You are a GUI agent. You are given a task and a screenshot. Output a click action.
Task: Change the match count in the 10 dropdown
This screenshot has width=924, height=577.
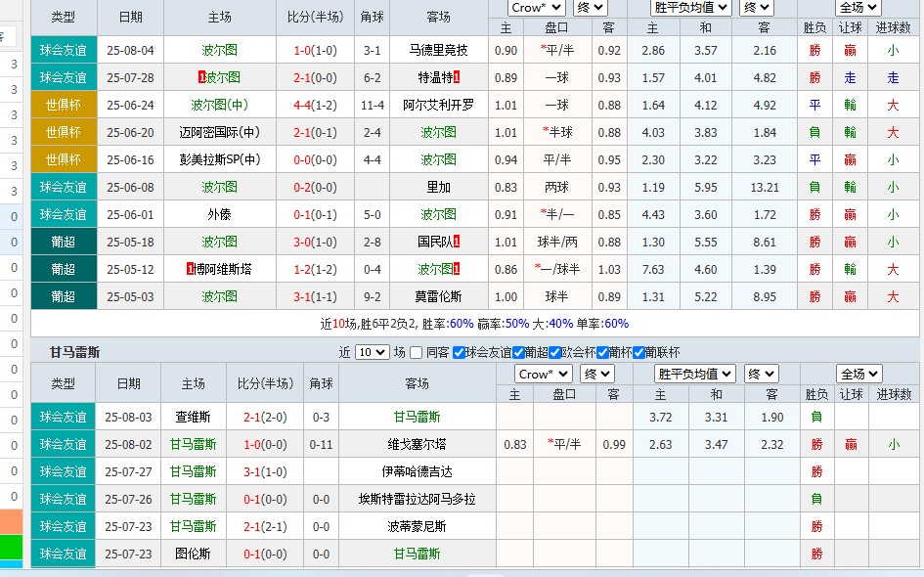coord(371,353)
